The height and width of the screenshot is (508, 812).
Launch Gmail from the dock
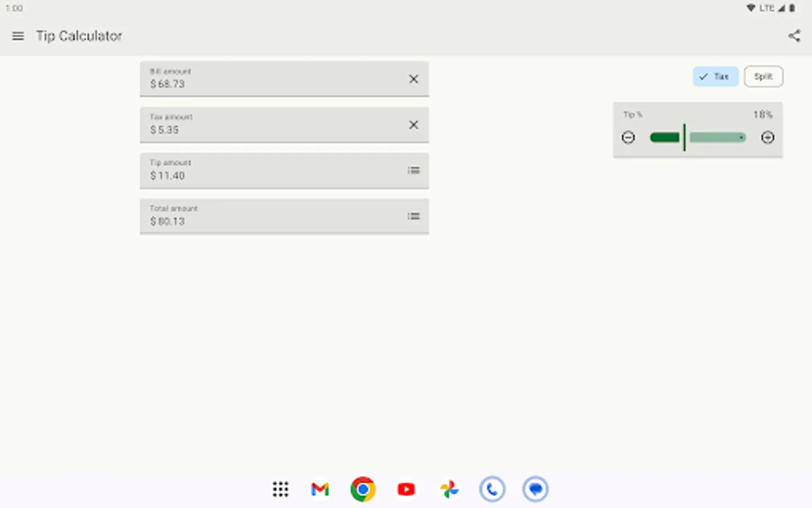[x=320, y=489]
